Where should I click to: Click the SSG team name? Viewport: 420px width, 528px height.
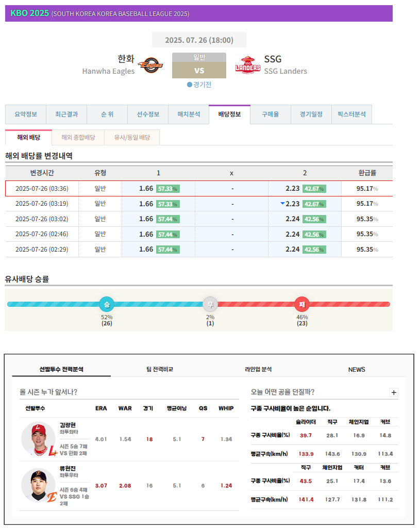273,59
